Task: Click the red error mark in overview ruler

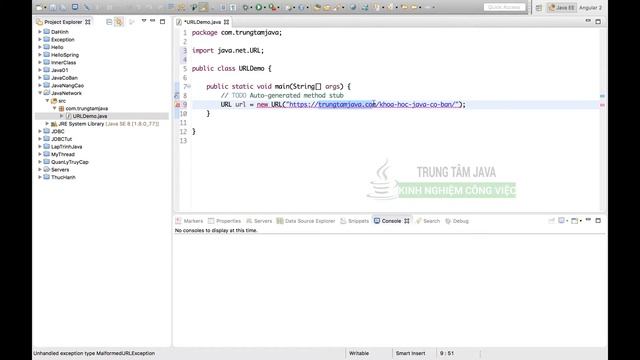Action: pos(602,105)
